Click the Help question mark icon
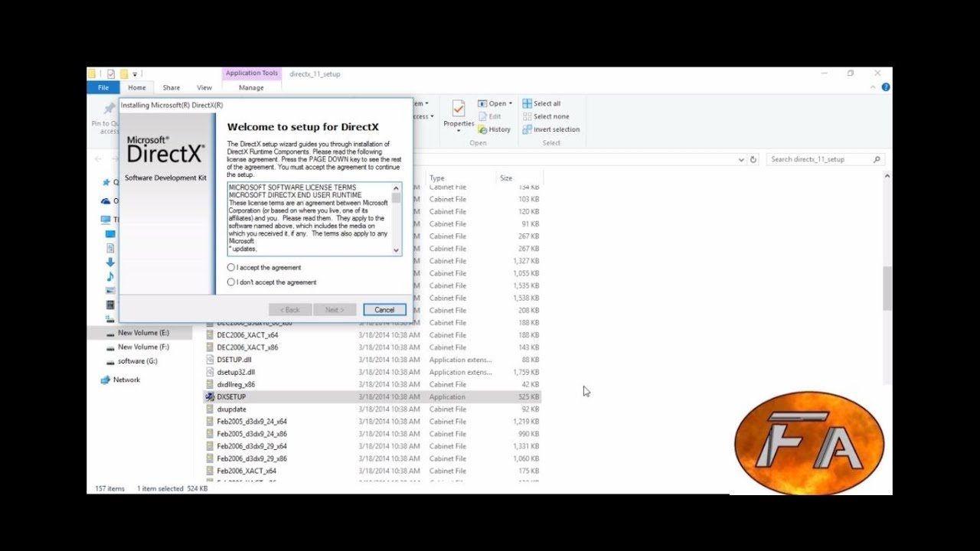Image resolution: width=980 pixels, height=551 pixels. pos(886,88)
